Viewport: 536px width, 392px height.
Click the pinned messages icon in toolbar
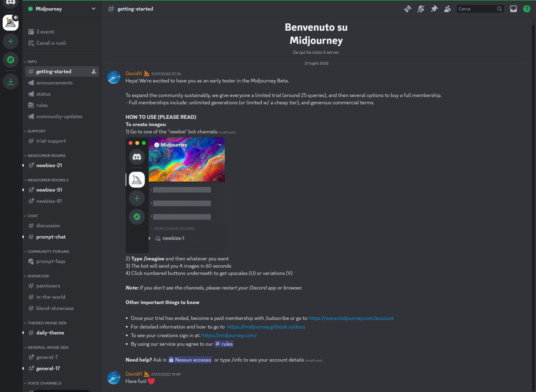point(434,9)
